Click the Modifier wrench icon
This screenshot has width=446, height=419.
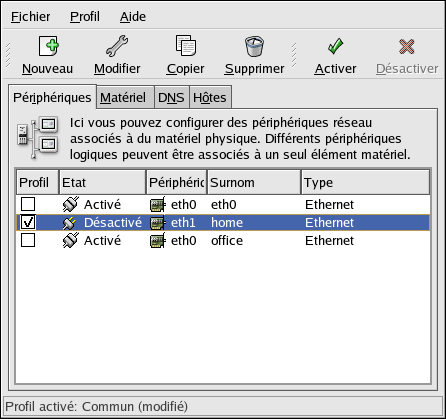point(117,46)
